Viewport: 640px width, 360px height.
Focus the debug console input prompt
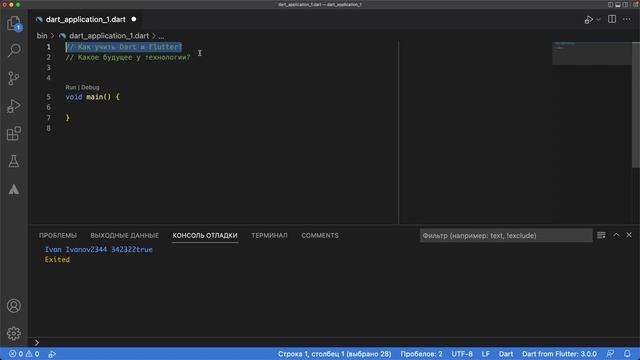click(334, 342)
